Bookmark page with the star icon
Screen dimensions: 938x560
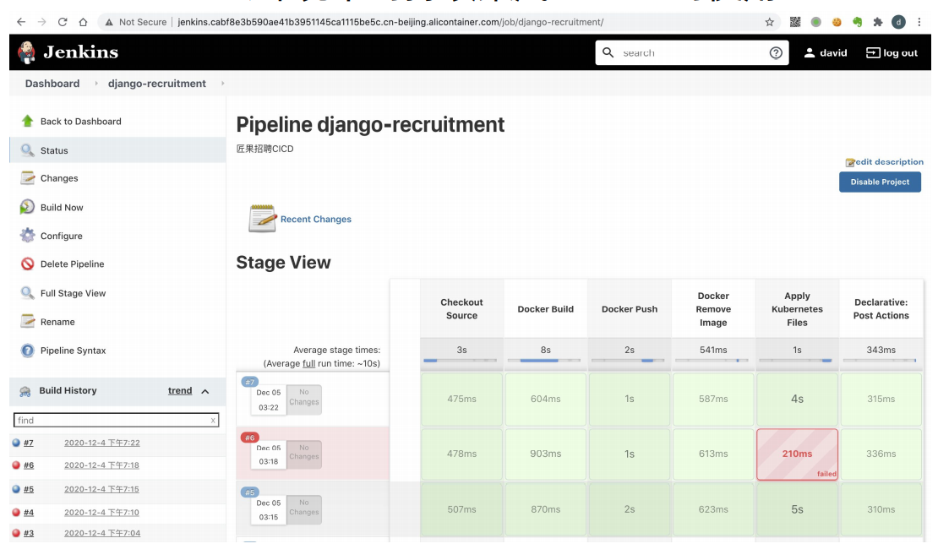click(769, 22)
